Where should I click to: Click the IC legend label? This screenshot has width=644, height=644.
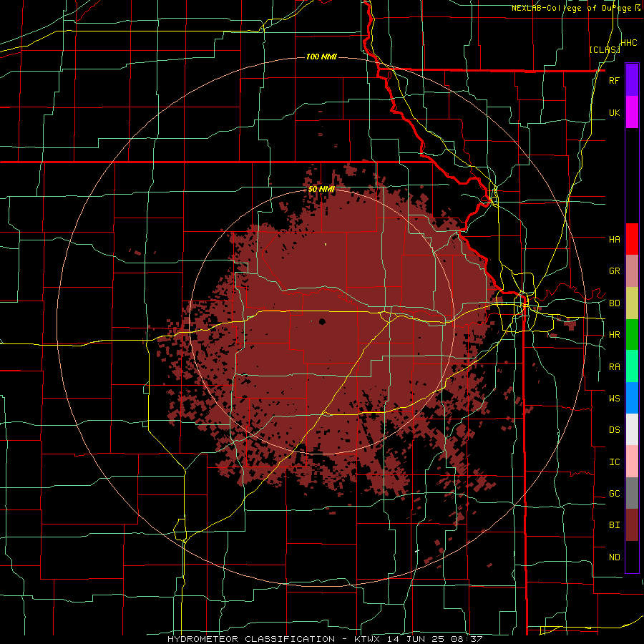pos(614,462)
